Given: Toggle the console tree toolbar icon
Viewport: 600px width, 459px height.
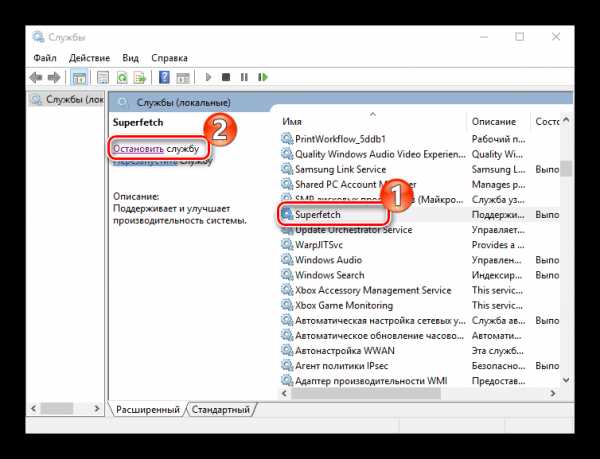Looking at the screenshot, I should point(79,78).
